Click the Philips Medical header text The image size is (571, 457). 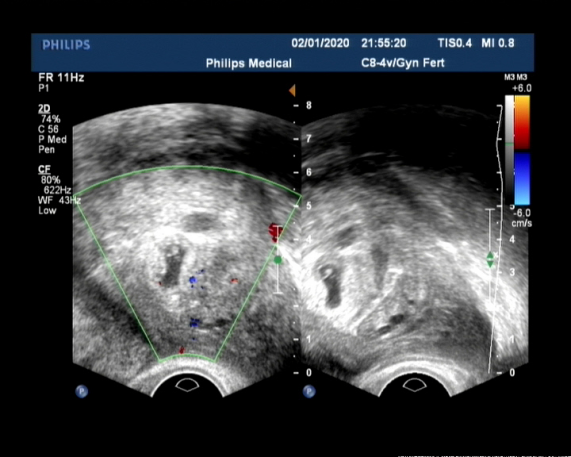click(249, 63)
